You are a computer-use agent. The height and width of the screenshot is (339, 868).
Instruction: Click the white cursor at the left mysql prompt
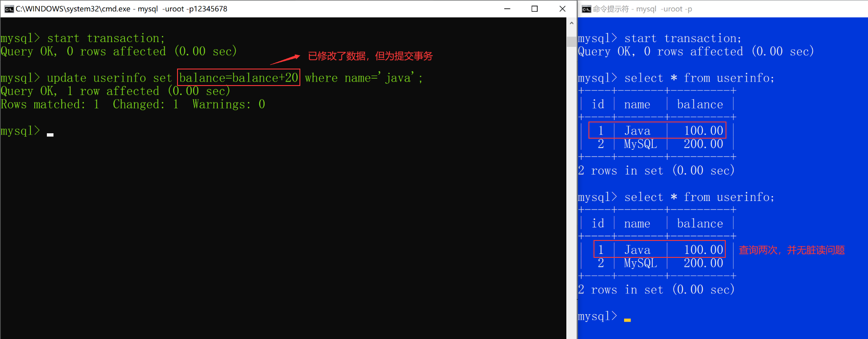click(50, 135)
